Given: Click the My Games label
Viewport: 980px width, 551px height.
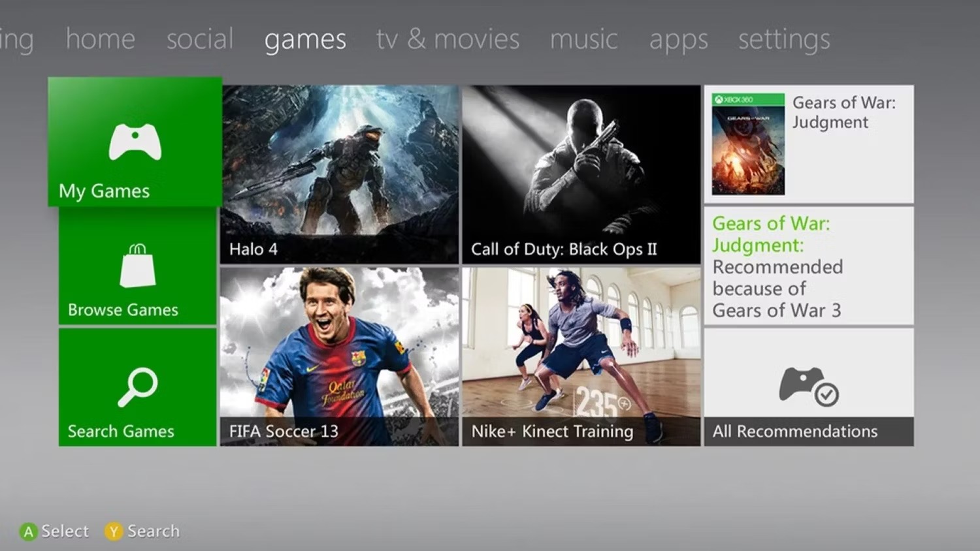Looking at the screenshot, I should pos(104,191).
